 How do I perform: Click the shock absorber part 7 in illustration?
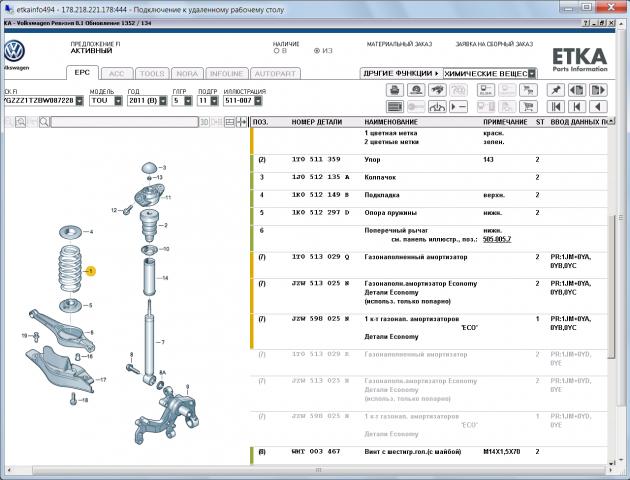(x=149, y=341)
